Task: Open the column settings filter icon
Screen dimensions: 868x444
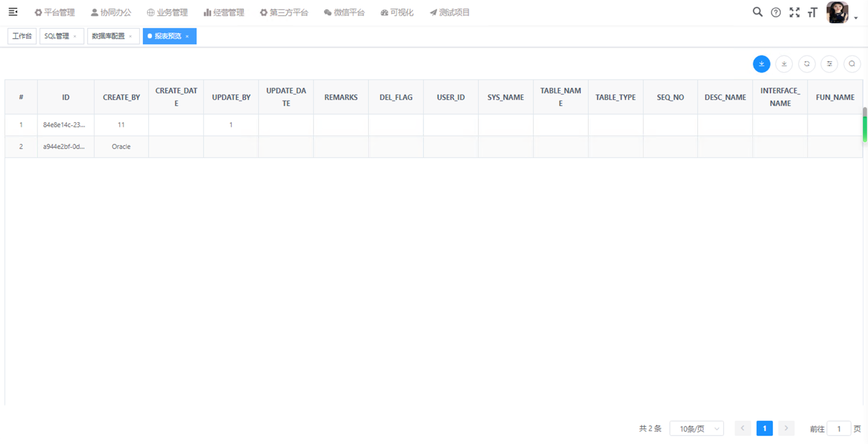Action: [x=829, y=64]
